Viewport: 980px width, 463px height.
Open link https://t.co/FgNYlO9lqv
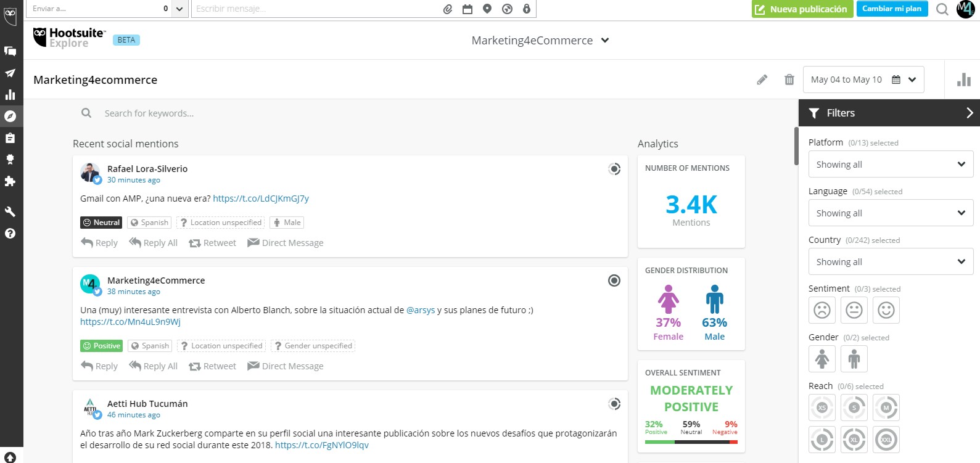coord(322,445)
